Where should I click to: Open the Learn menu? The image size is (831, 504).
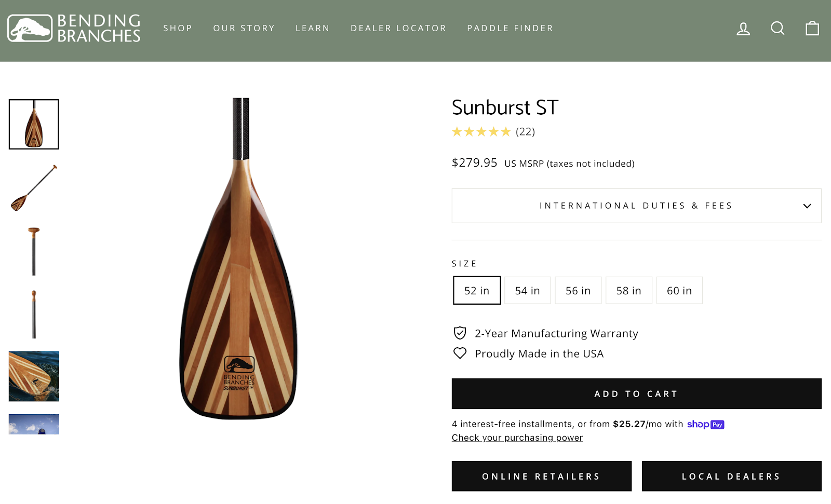click(x=313, y=28)
